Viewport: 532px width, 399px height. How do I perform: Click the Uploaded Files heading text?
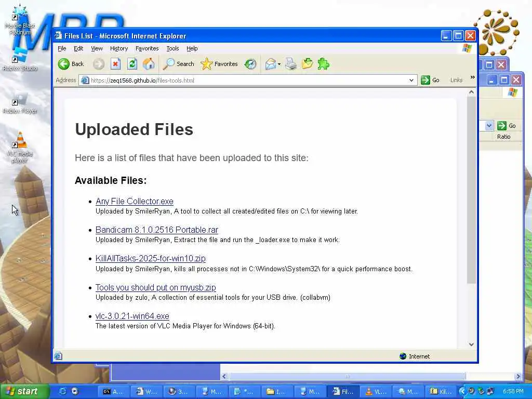tap(134, 129)
